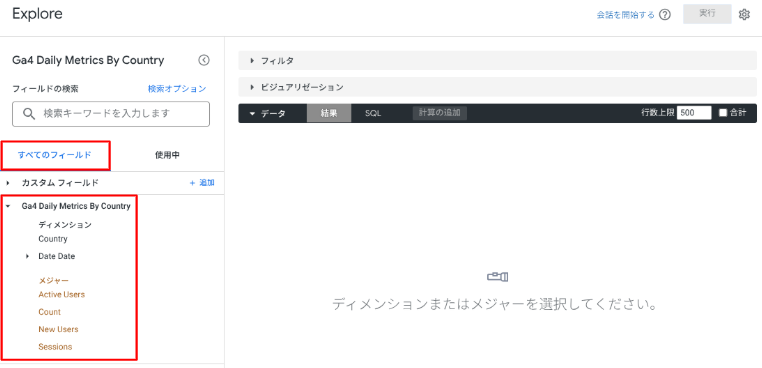Image resolution: width=762 pixels, height=368 pixels.
Task: Click the Ga4 Daily Metrics By Country heading
Action: click(x=88, y=60)
